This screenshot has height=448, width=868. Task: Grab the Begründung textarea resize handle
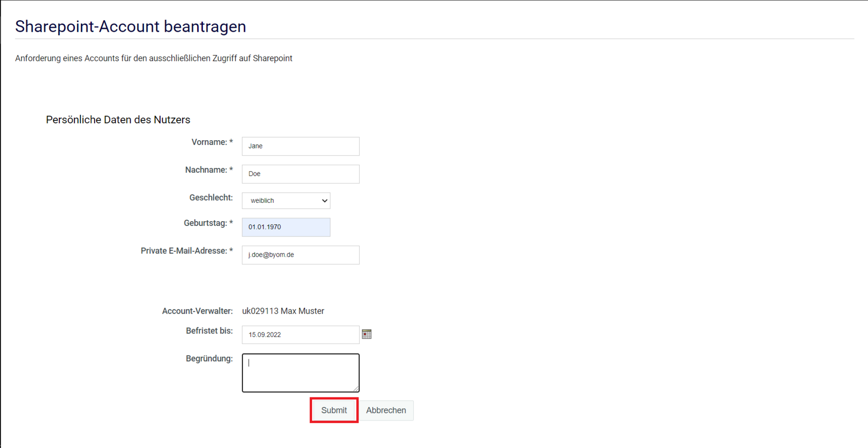coord(356,389)
